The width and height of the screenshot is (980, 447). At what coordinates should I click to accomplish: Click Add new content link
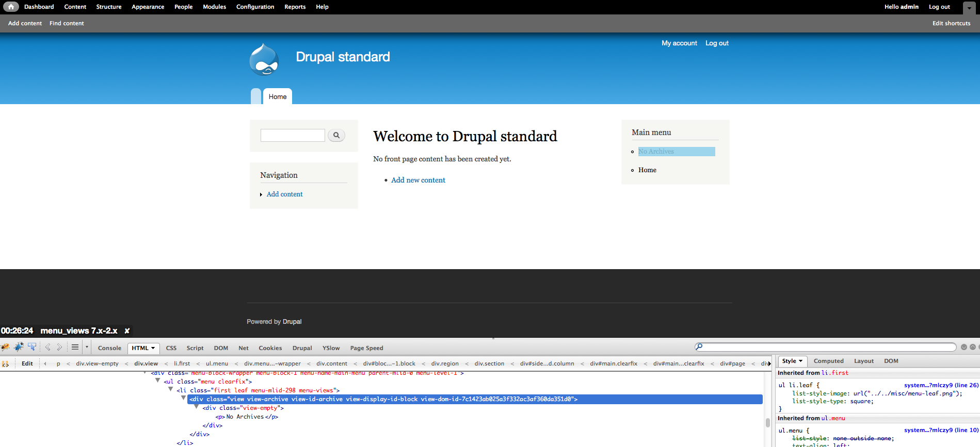coord(418,180)
